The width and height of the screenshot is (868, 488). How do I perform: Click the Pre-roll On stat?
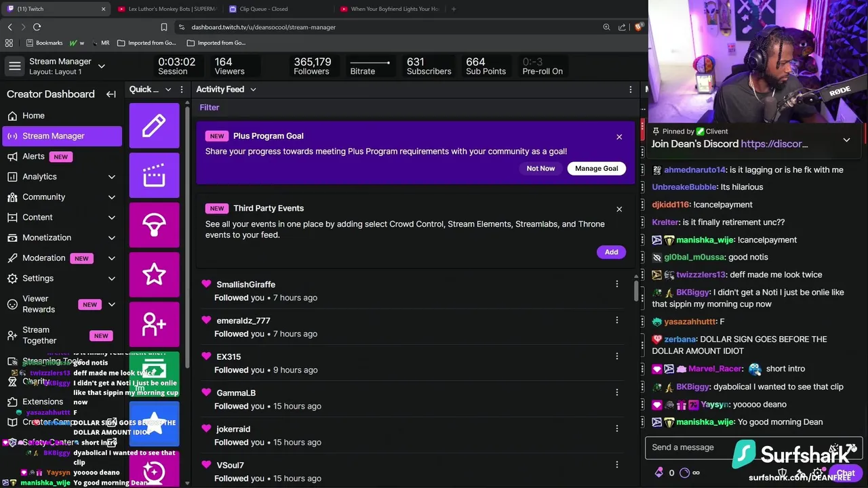542,66
